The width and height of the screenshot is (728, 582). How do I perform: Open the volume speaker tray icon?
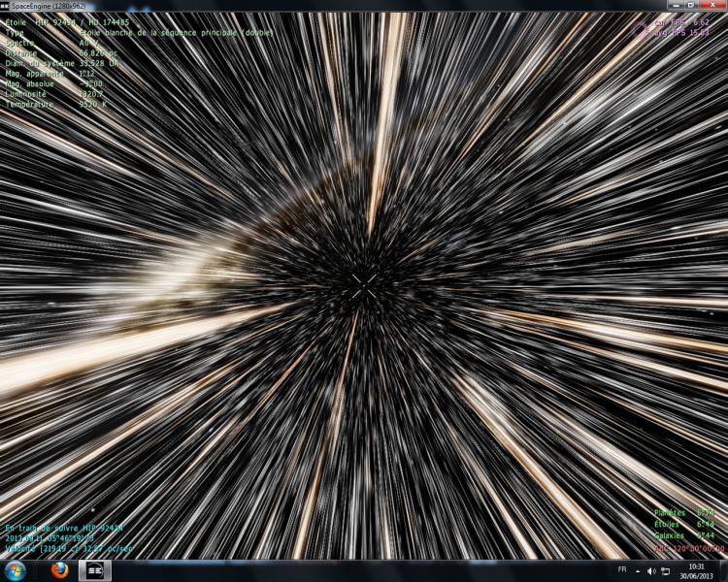point(652,571)
